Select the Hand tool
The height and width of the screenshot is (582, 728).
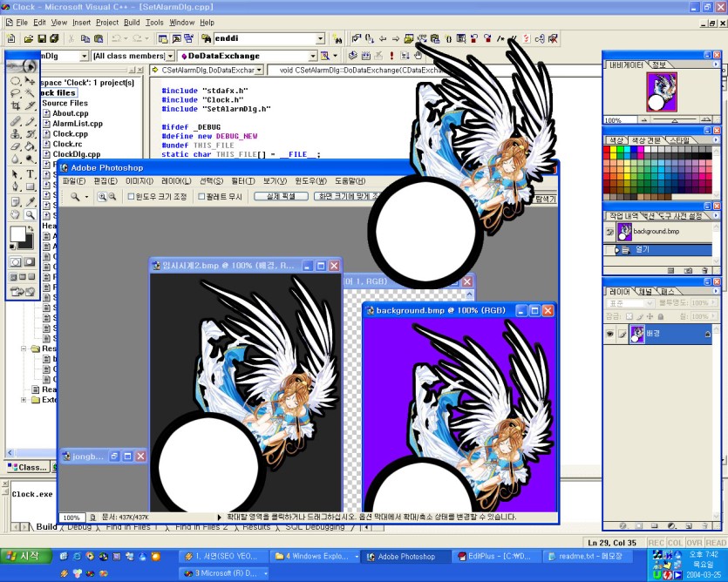[x=16, y=214]
